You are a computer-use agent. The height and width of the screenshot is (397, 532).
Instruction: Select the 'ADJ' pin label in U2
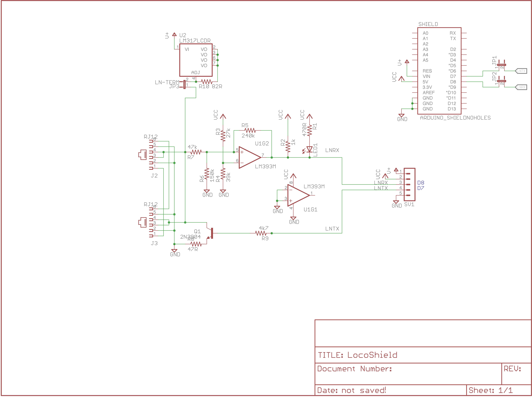[x=196, y=73]
